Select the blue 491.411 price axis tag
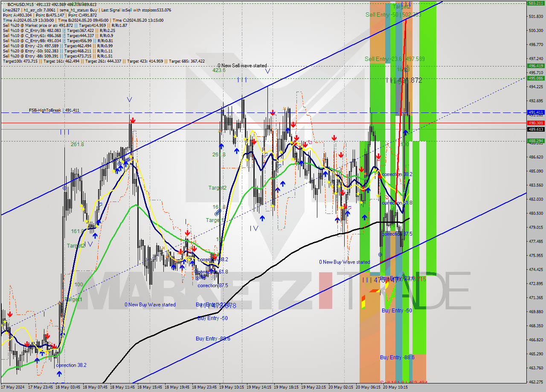Screen dimensions: 546x392 tap(536, 112)
